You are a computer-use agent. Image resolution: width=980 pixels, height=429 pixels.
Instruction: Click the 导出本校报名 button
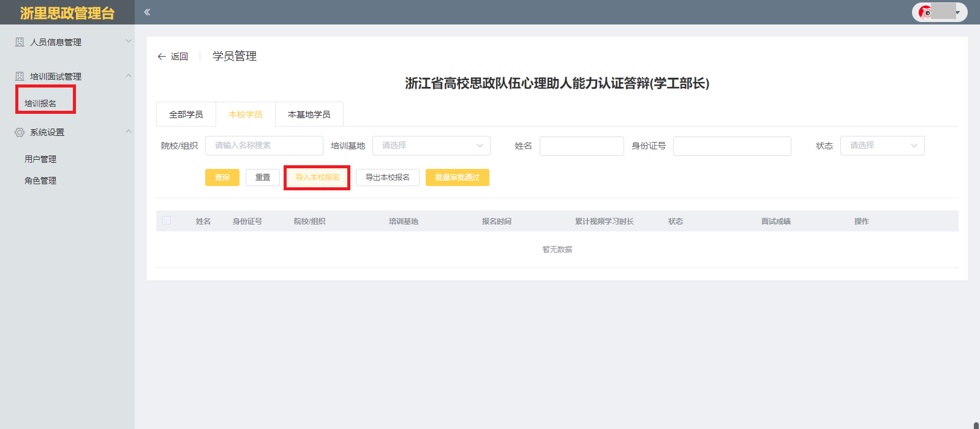pyautogui.click(x=387, y=177)
